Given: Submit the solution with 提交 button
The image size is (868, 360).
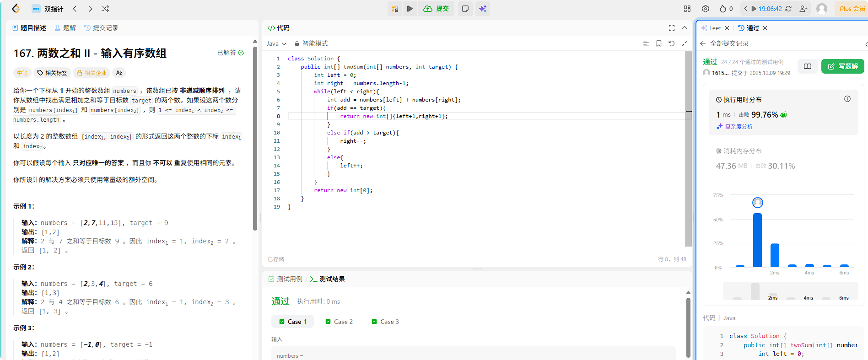Looking at the screenshot, I should coord(436,9).
